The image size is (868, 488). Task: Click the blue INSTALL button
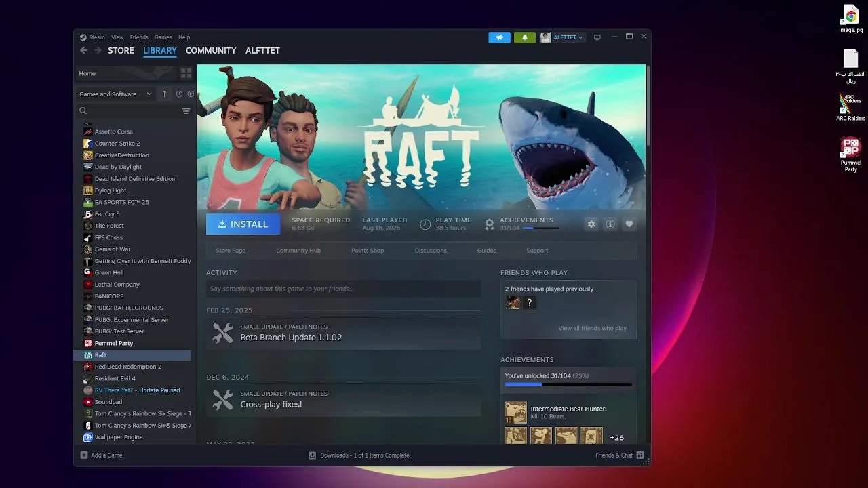(243, 224)
